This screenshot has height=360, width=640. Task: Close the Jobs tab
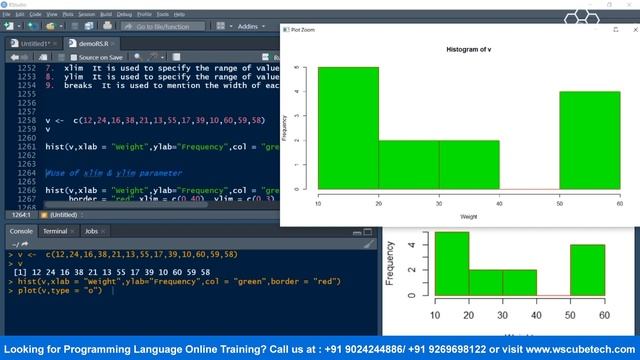pos(103,231)
